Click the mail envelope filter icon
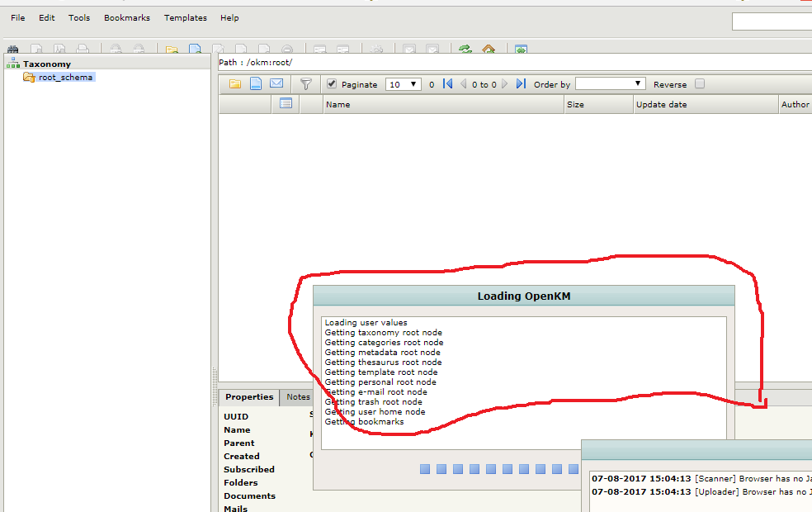Screen dimensions: 812x512 point(276,84)
